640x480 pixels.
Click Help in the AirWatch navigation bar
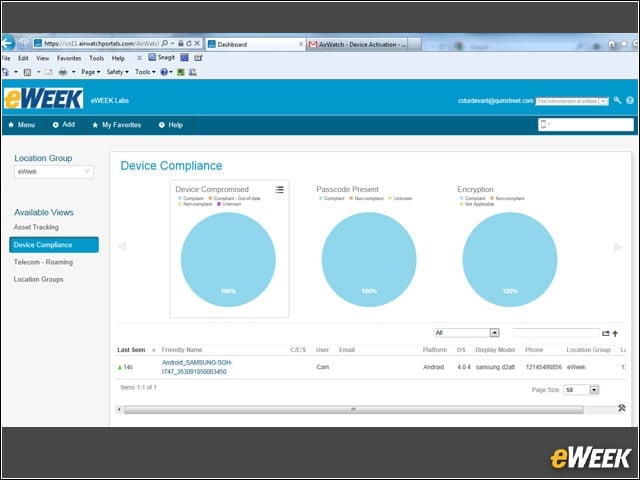[171, 125]
